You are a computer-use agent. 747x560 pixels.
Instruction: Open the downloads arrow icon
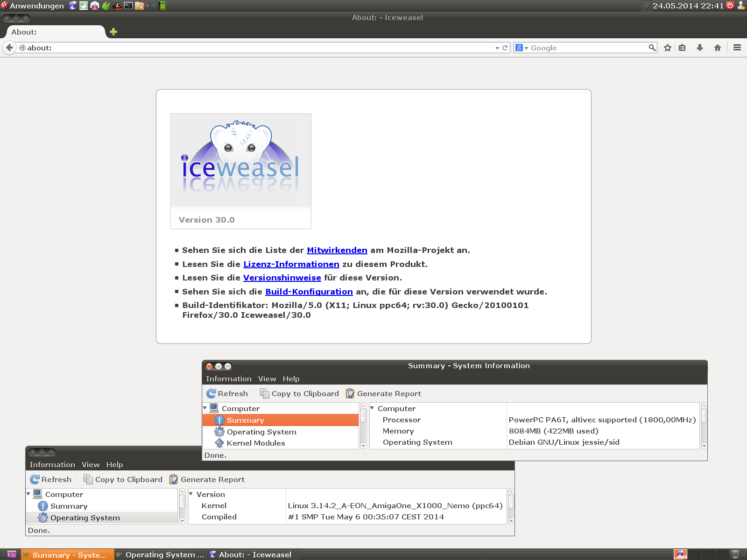pyautogui.click(x=699, y=48)
